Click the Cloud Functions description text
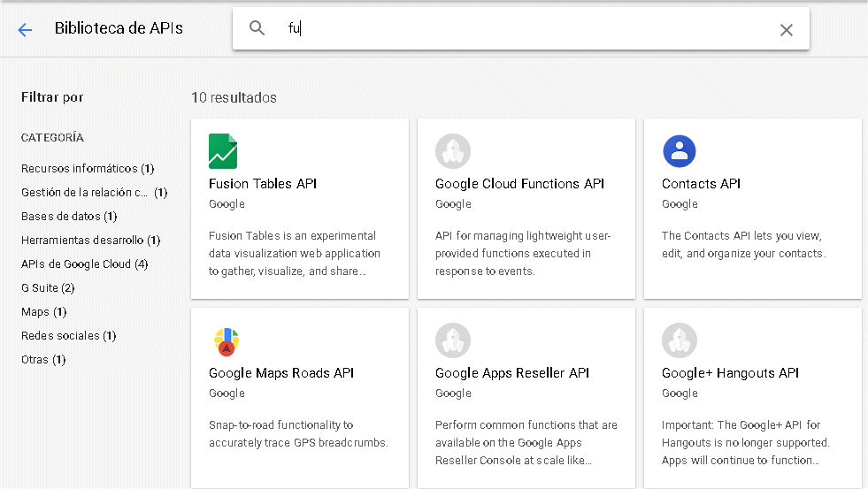The height and width of the screenshot is (489, 868). [x=523, y=254]
